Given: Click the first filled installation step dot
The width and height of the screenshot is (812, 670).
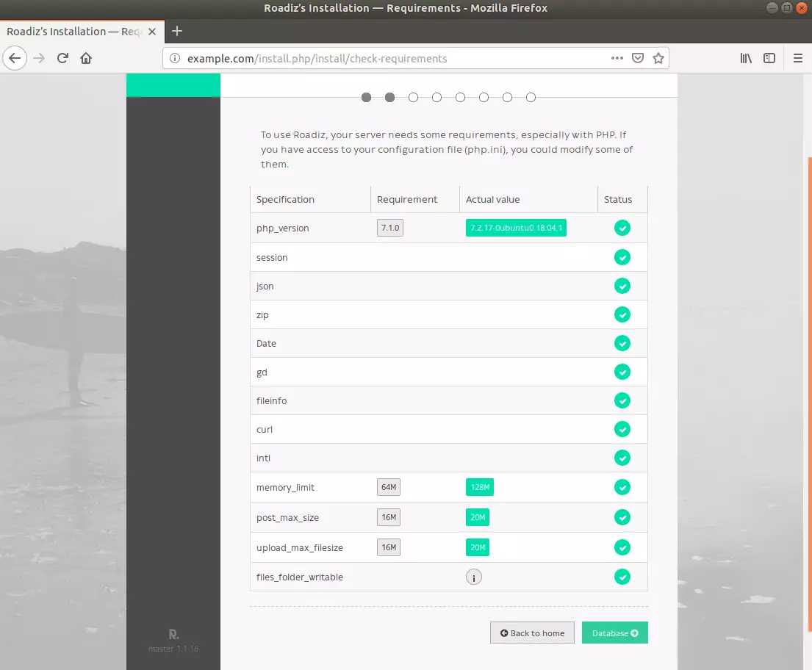Looking at the screenshot, I should 366,98.
